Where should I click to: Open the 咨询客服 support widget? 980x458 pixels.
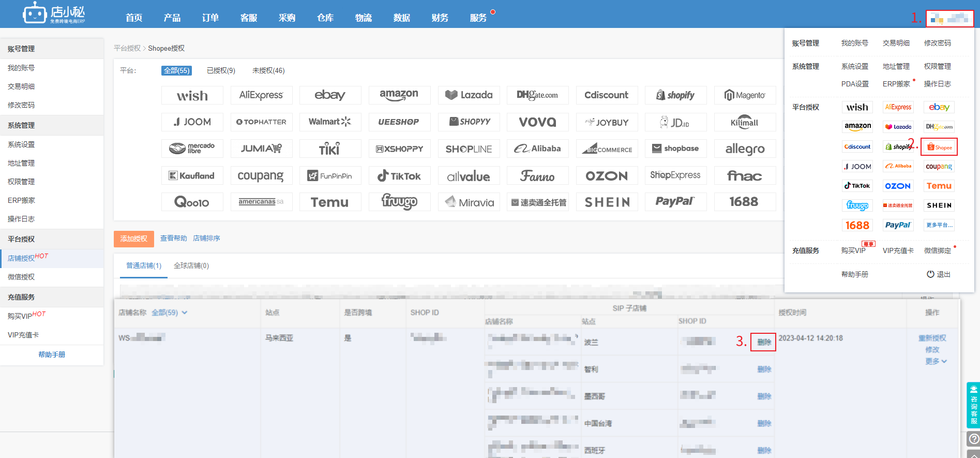pyautogui.click(x=973, y=405)
